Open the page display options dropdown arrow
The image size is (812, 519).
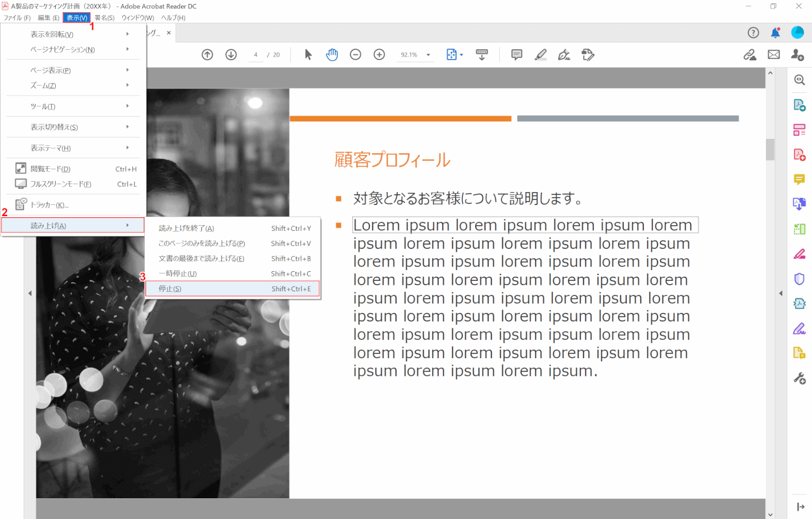(461, 54)
